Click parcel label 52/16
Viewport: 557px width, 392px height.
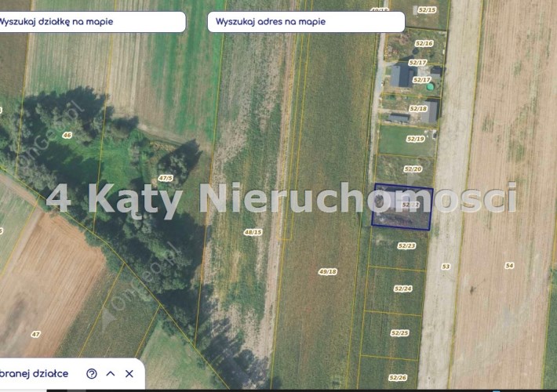[424, 44]
